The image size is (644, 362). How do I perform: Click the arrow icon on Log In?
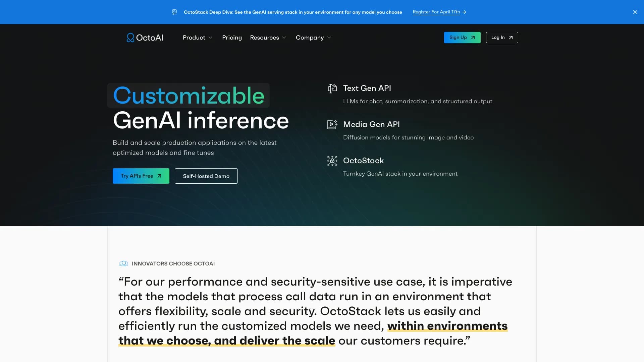click(x=511, y=38)
